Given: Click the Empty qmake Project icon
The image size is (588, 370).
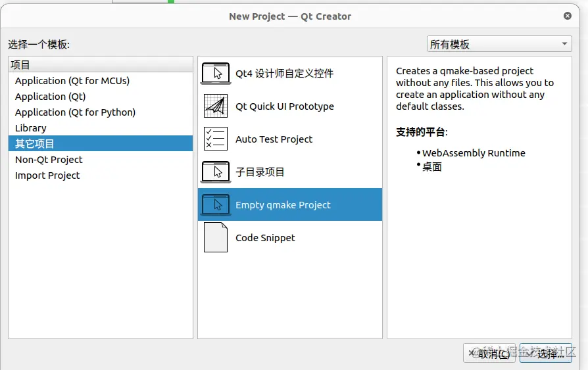Looking at the screenshot, I should (x=216, y=205).
